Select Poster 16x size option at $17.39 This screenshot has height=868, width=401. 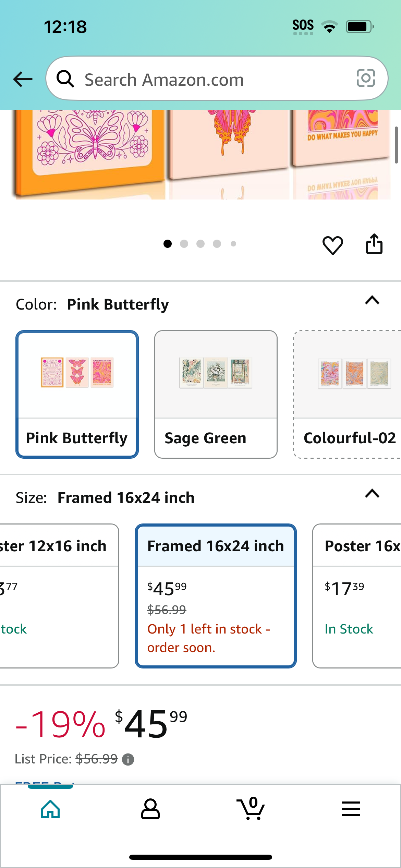pyautogui.click(x=357, y=596)
